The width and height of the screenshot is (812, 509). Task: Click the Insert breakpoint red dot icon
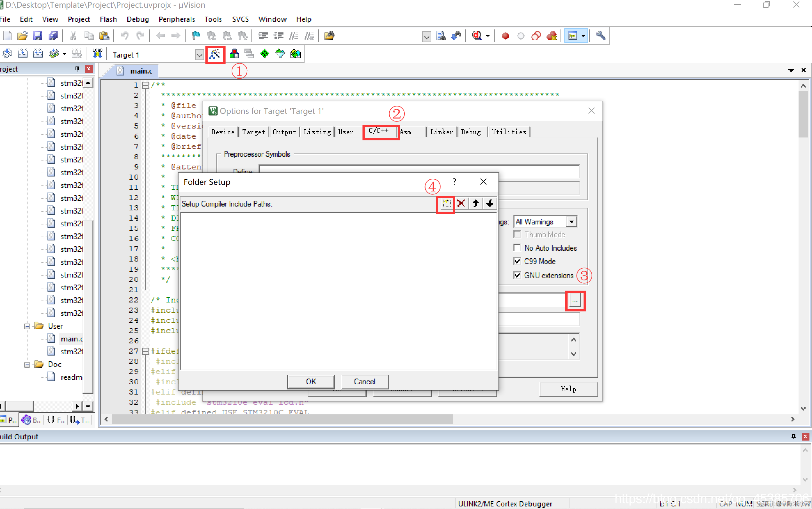[x=505, y=36]
